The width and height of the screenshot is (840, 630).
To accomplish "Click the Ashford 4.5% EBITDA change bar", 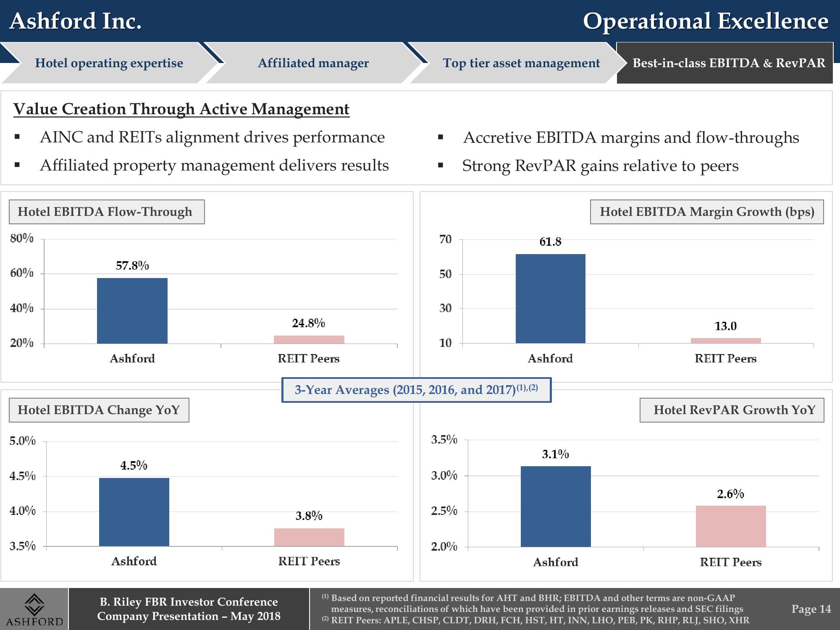I will click(134, 512).
